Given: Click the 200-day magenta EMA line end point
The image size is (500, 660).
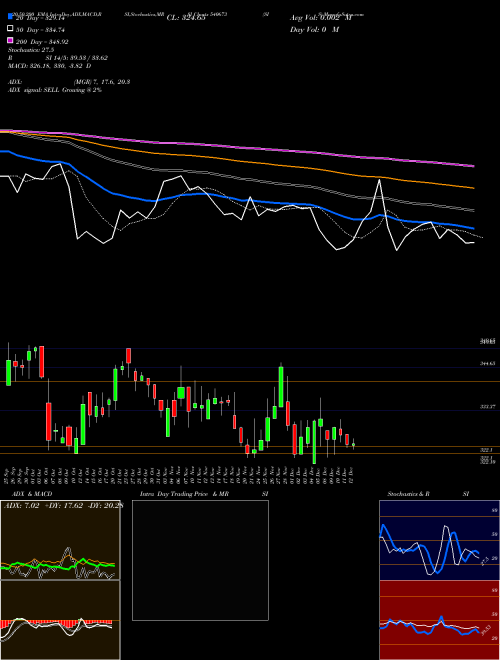Looking at the screenshot, I should pos(474,166).
